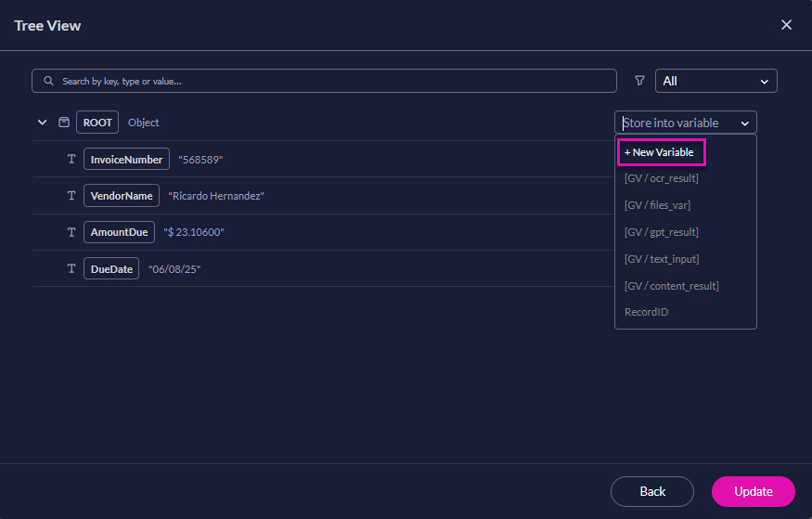Go Back to previous step
This screenshot has height=519, width=812.
coord(651,491)
